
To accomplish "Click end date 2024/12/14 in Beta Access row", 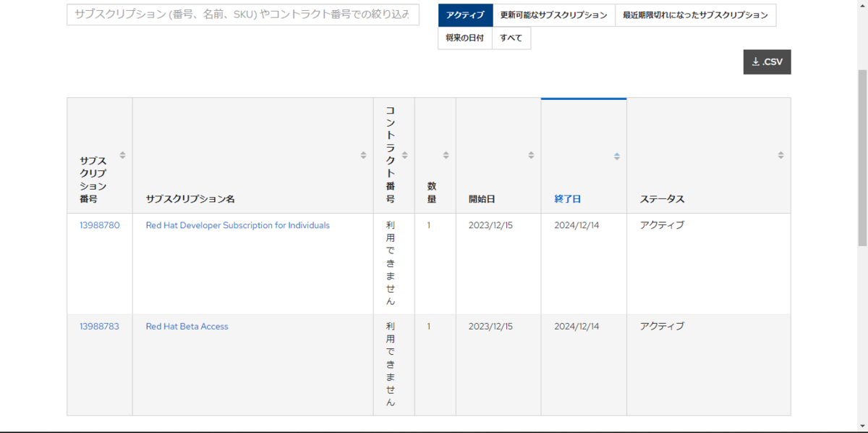I will [x=576, y=327].
